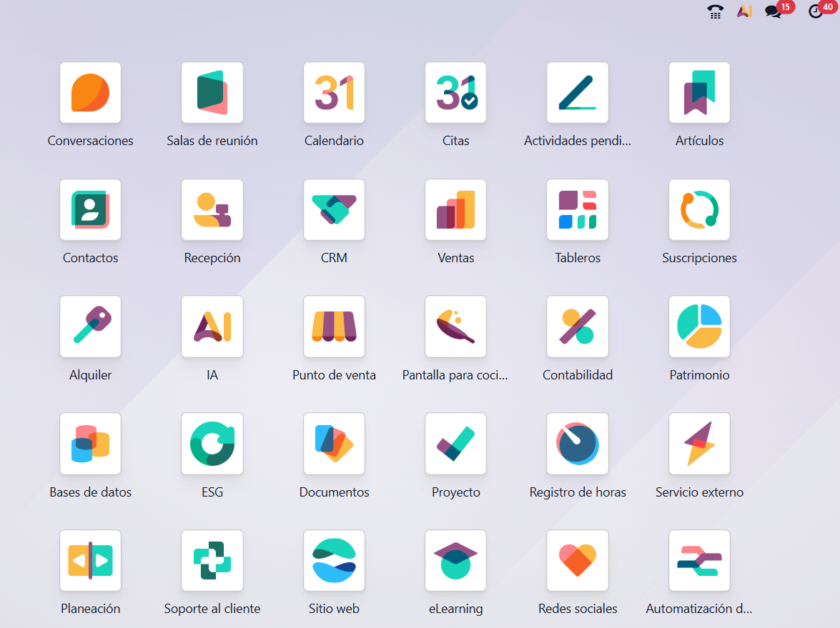Image resolution: width=840 pixels, height=628 pixels.
Task: Open the IA application
Action: coord(212,327)
